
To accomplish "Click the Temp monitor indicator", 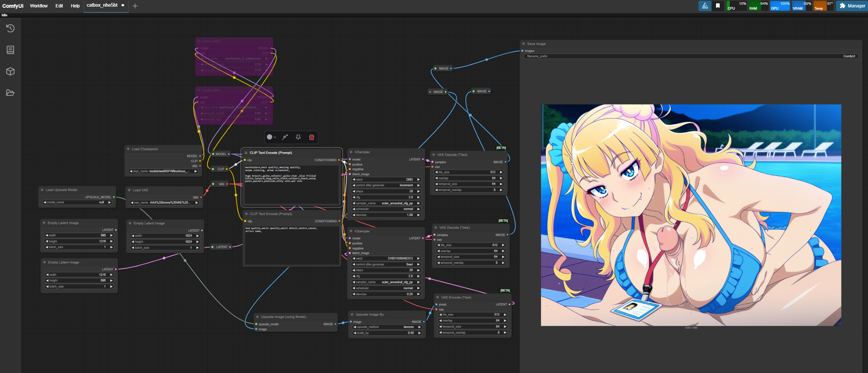I will coord(824,6).
